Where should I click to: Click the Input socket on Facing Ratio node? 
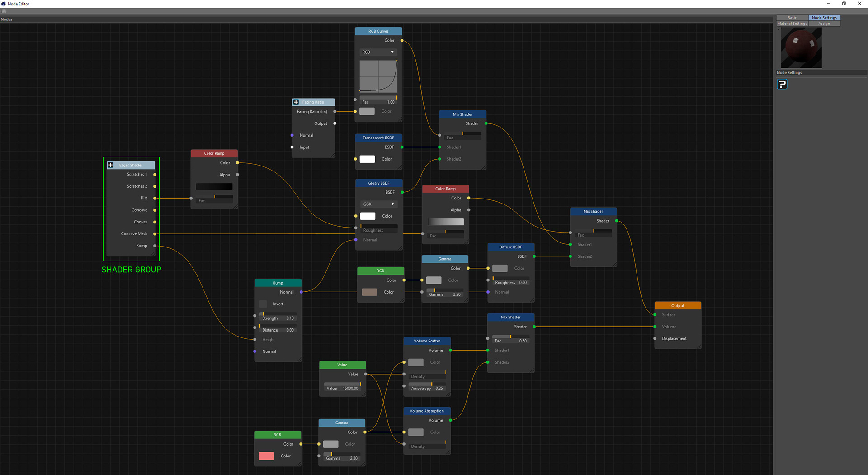(x=292, y=147)
